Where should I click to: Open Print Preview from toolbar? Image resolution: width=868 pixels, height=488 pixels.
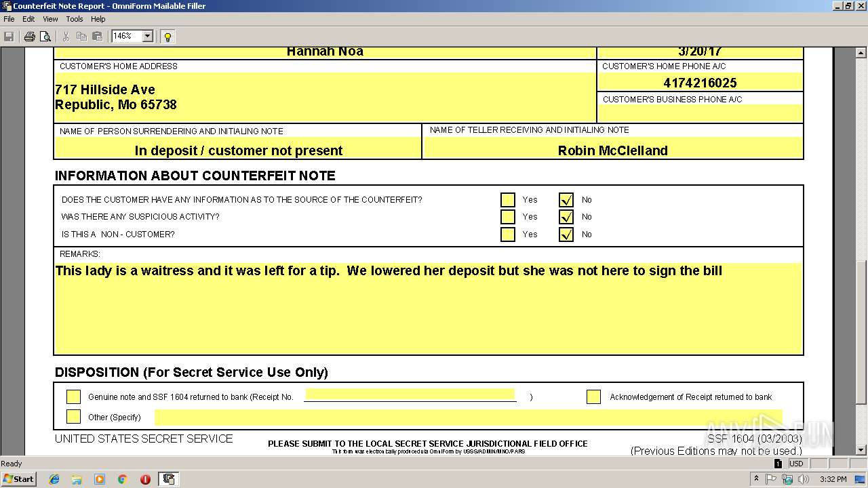[x=45, y=37]
